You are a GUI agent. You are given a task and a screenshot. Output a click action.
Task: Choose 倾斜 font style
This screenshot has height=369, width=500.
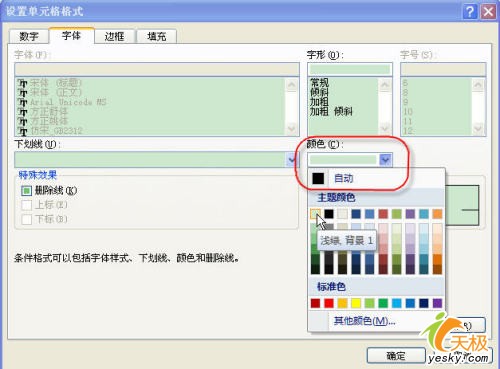(x=319, y=92)
